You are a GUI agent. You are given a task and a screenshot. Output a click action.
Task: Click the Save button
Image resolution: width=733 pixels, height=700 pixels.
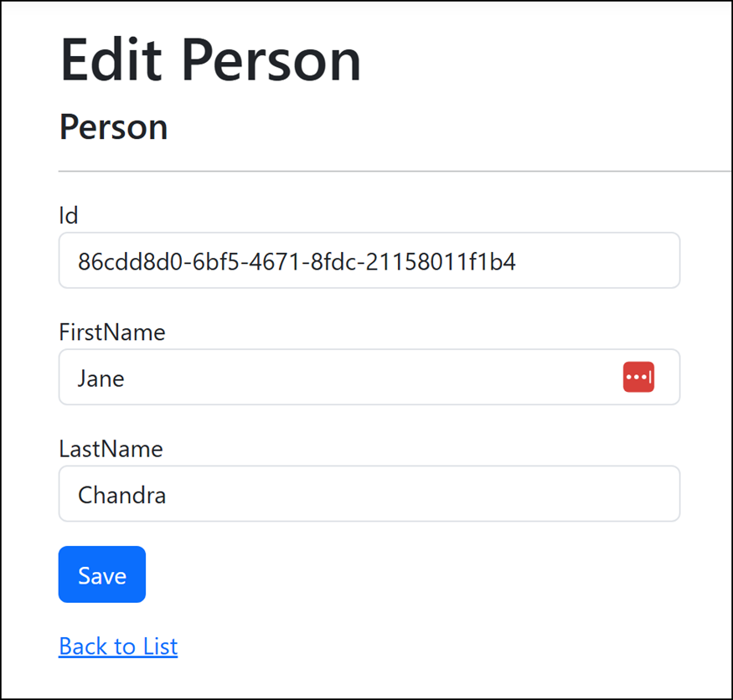[102, 574]
